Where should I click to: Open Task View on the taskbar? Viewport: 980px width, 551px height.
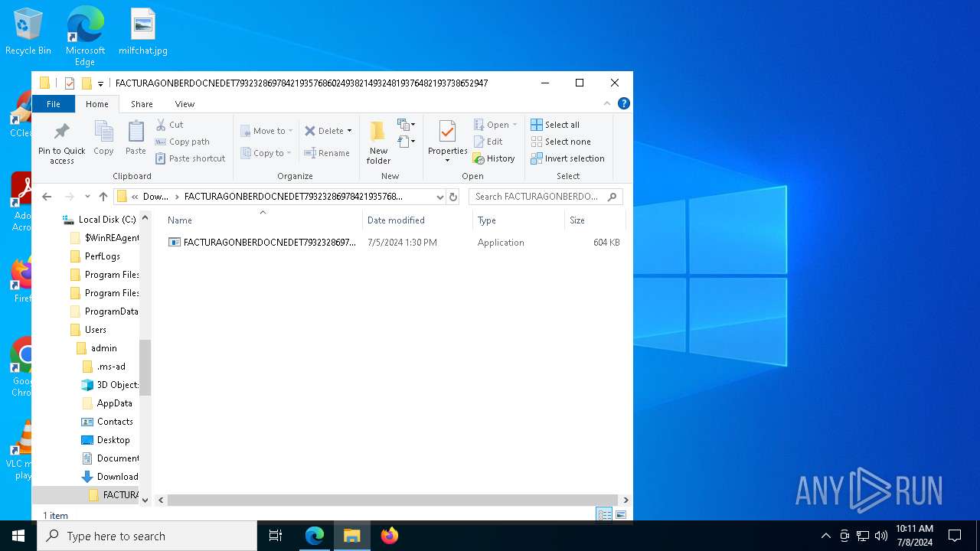coord(276,536)
